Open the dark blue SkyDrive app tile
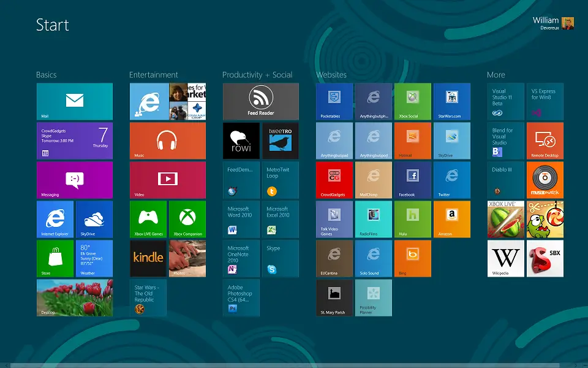 [94, 220]
